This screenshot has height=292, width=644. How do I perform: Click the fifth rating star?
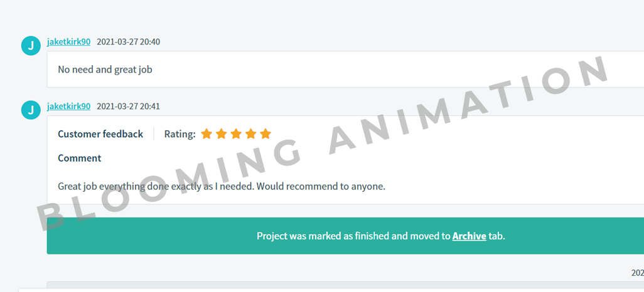tap(266, 133)
